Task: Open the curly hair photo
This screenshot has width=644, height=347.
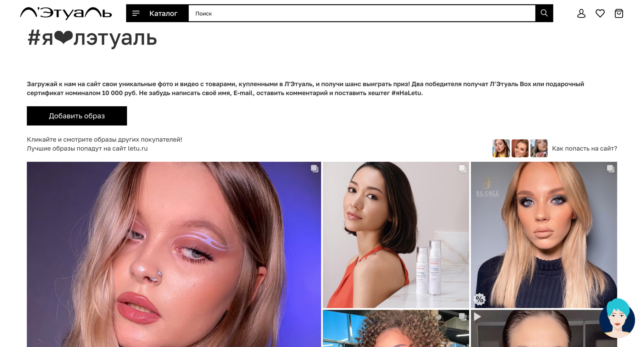Action: [x=396, y=328]
